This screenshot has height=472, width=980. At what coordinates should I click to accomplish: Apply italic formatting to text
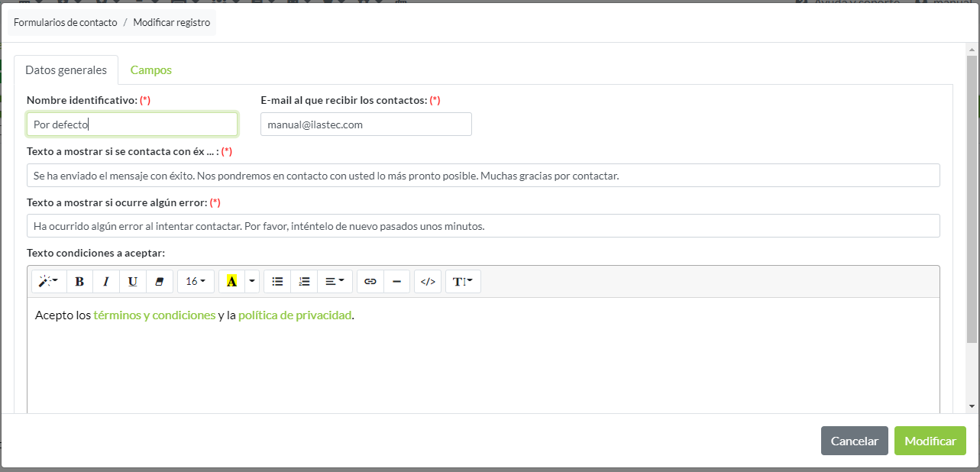point(106,282)
